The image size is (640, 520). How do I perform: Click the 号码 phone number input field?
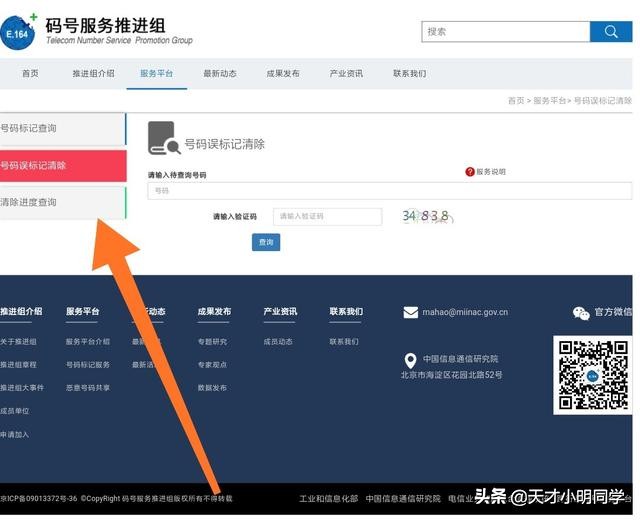(x=389, y=191)
